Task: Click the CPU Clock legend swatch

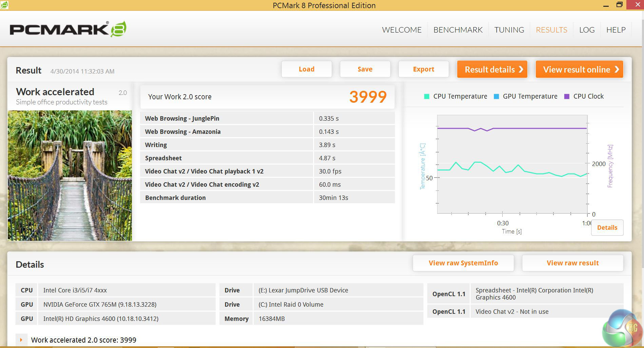Action: (567, 97)
